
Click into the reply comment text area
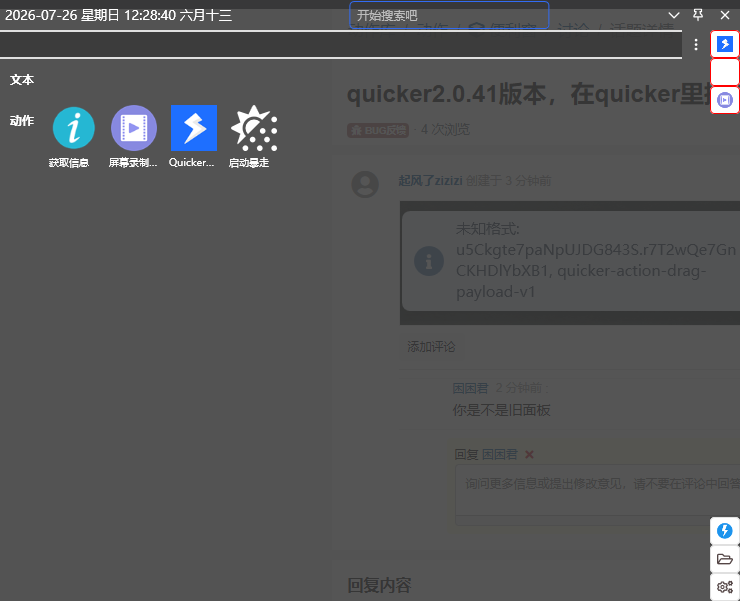[x=597, y=490]
